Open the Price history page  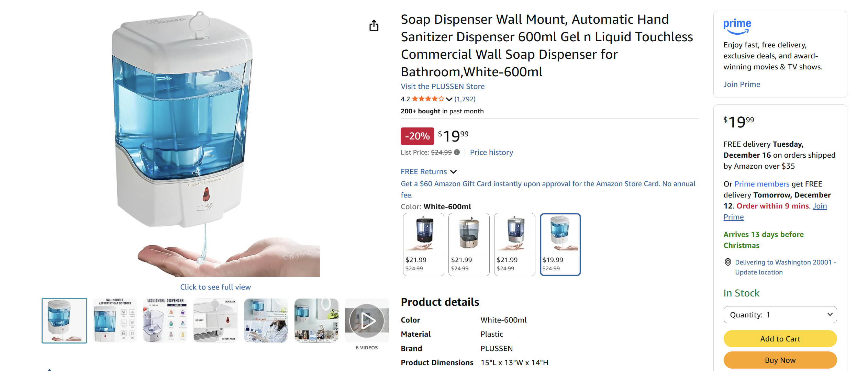tap(491, 152)
